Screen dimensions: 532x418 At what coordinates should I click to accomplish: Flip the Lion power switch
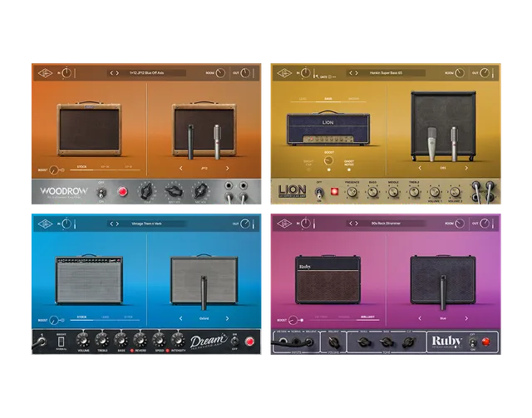pos(319,193)
